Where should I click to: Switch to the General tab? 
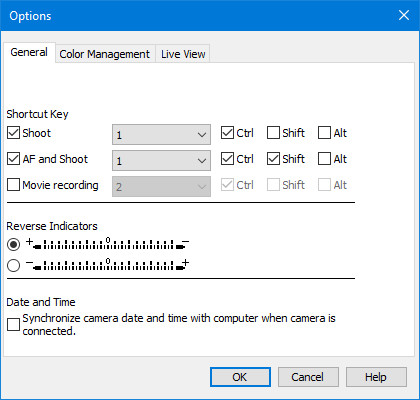tap(29, 52)
